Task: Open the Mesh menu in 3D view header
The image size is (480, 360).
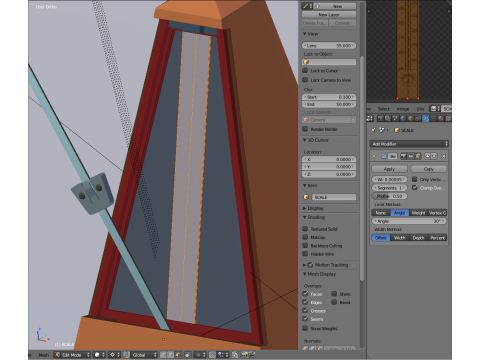Action: pos(44,355)
